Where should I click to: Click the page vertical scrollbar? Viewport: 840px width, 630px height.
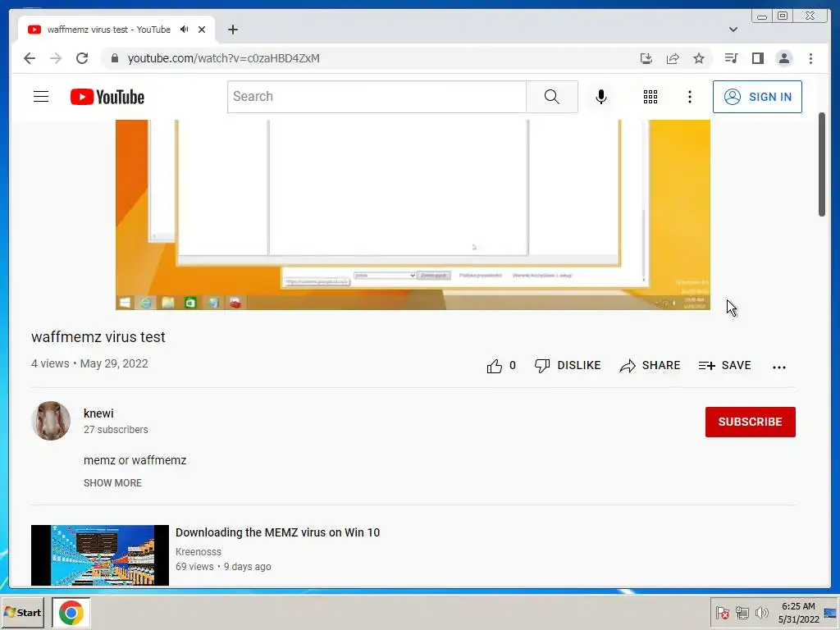(x=822, y=164)
